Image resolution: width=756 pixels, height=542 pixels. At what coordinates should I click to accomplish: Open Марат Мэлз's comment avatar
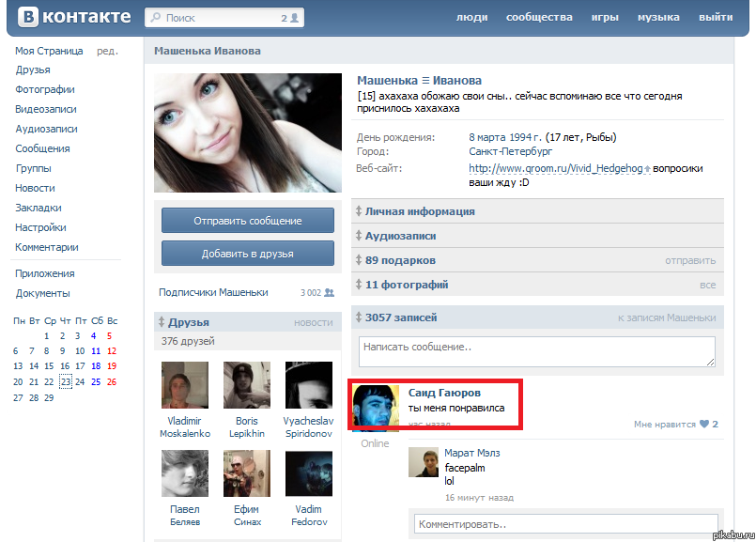tap(424, 462)
